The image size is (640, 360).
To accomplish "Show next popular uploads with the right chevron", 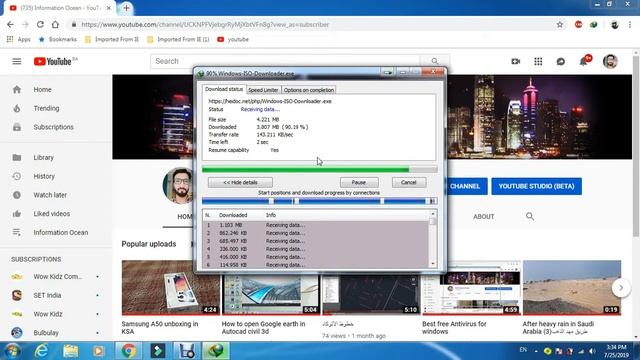I will click(621, 288).
